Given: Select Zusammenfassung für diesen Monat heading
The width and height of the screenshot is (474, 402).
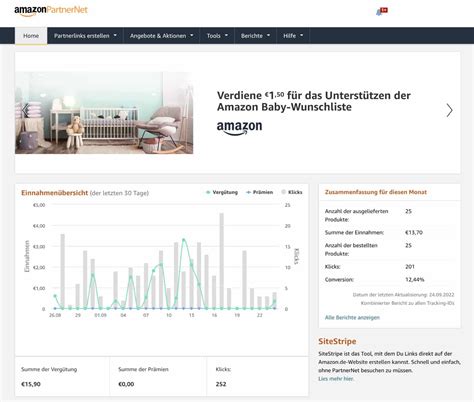Looking at the screenshot, I should pos(376,192).
